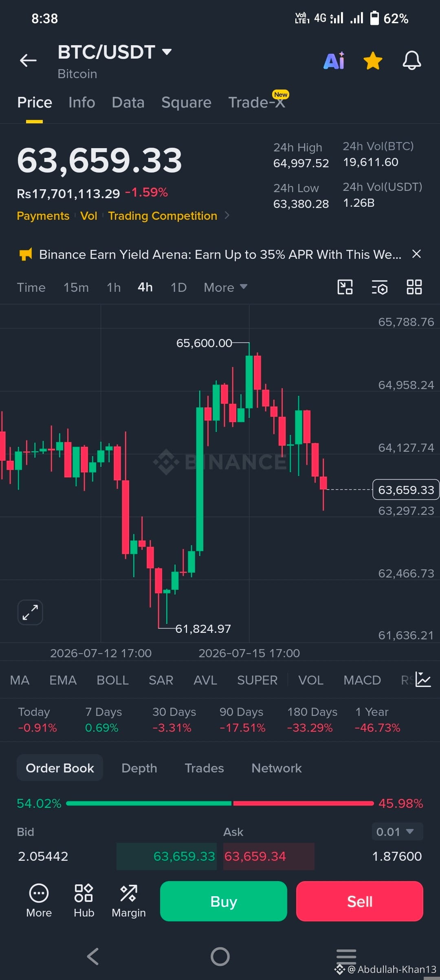Open the AI assistant icon
This screenshot has height=980, width=440.
(x=334, y=61)
